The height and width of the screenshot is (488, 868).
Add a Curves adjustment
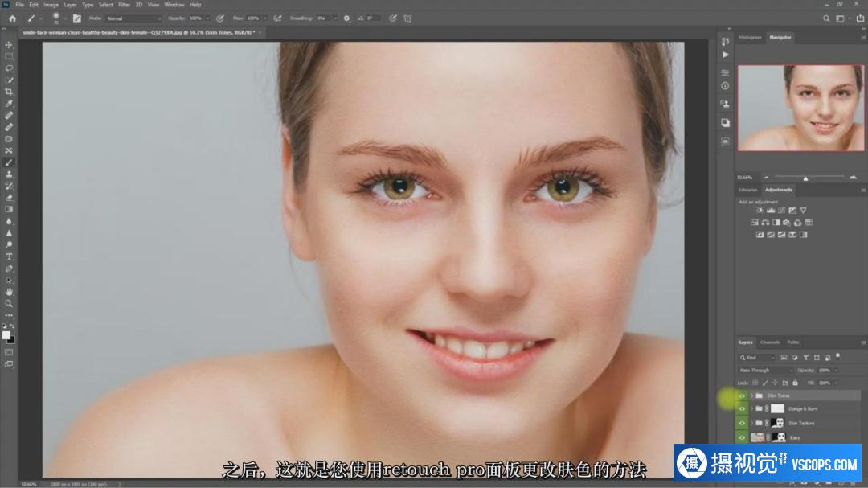tap(782, 211)
